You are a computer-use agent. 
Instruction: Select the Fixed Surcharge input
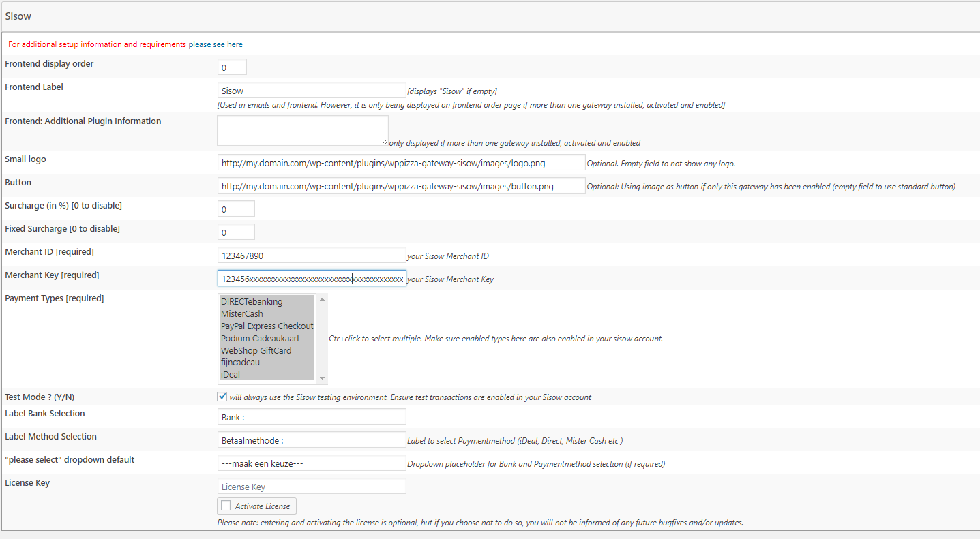[236, 232]
